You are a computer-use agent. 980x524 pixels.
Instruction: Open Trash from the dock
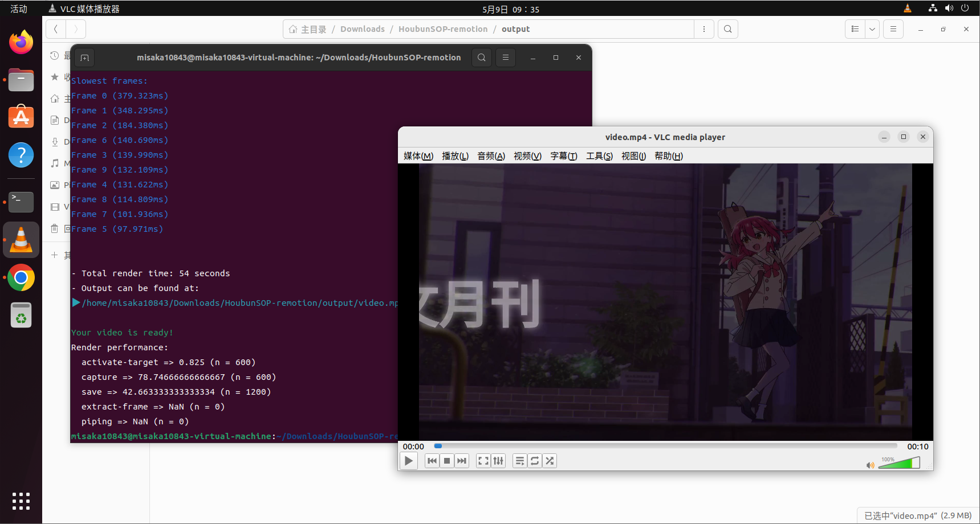pyautogui.click(x=21, y=316)
